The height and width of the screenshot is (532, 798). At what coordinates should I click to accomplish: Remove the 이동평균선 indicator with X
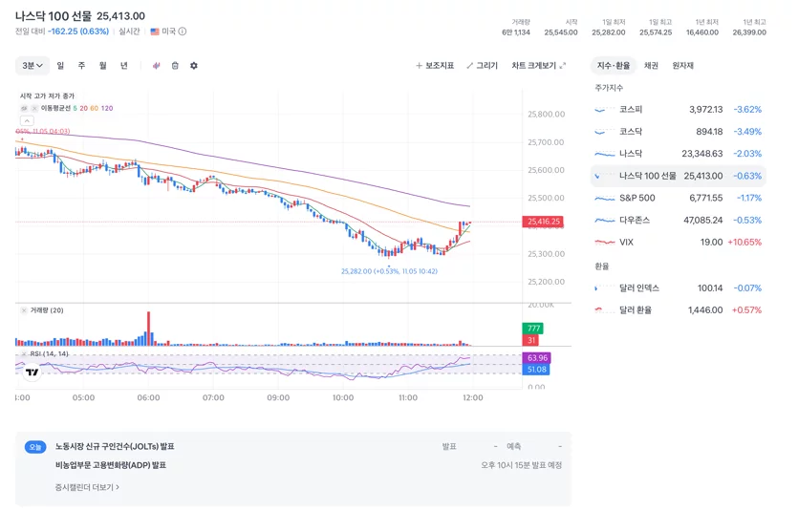(34, 108)
